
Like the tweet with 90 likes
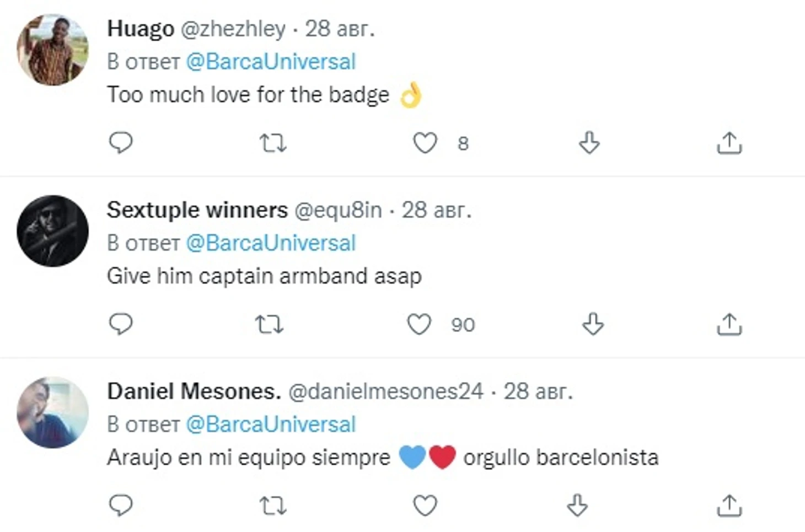tap(419, 324)
